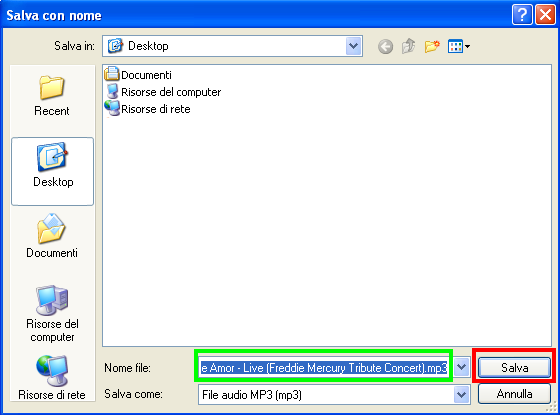The width and height of the screenshot is (560, 415).
Task: Create a new folder with toolbar icon
Action: click(432, 46)
